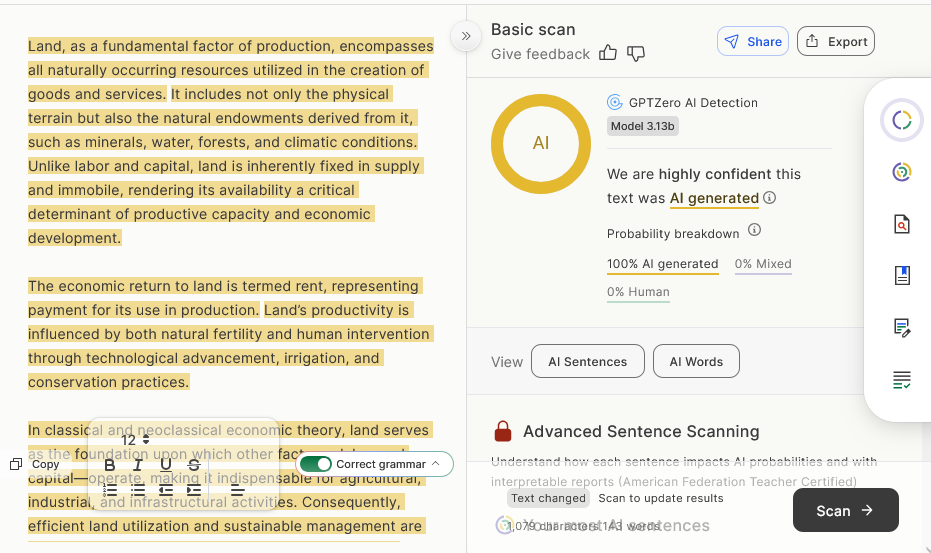Open the writing feedback pencil icon in sidebar
Image resolution: width=931 pixels, height=553 pixels.
click(902, 327)
